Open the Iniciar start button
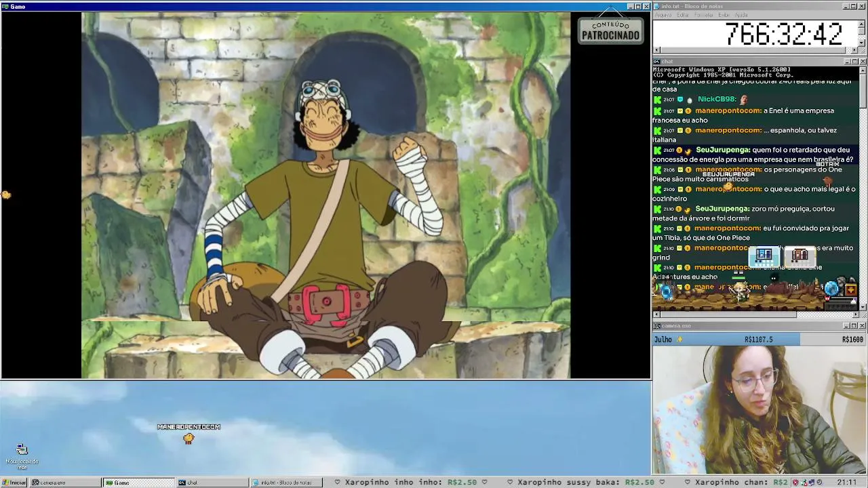Screen dimensions: 868x488 (x=14, y=483)
